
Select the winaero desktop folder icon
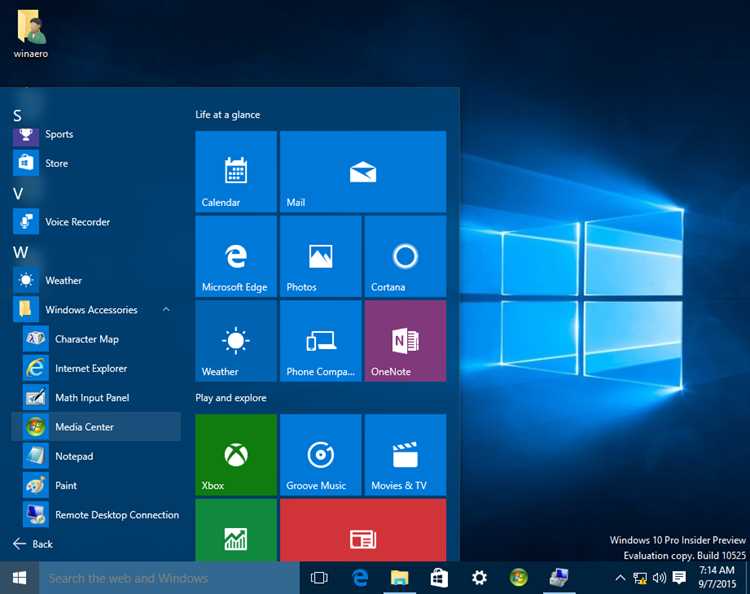point(31,33)
